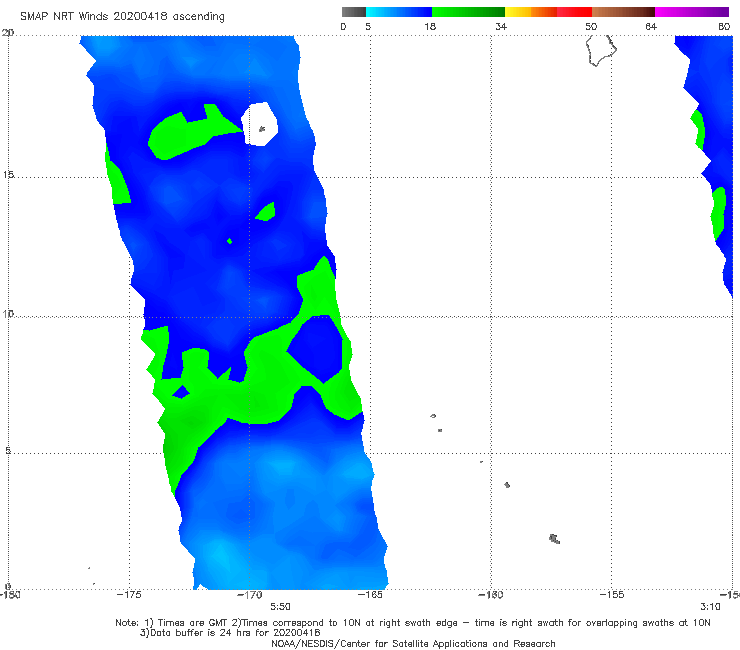
Task: Click the latitude label '20' on the left axis
Action: click(8, 33)
